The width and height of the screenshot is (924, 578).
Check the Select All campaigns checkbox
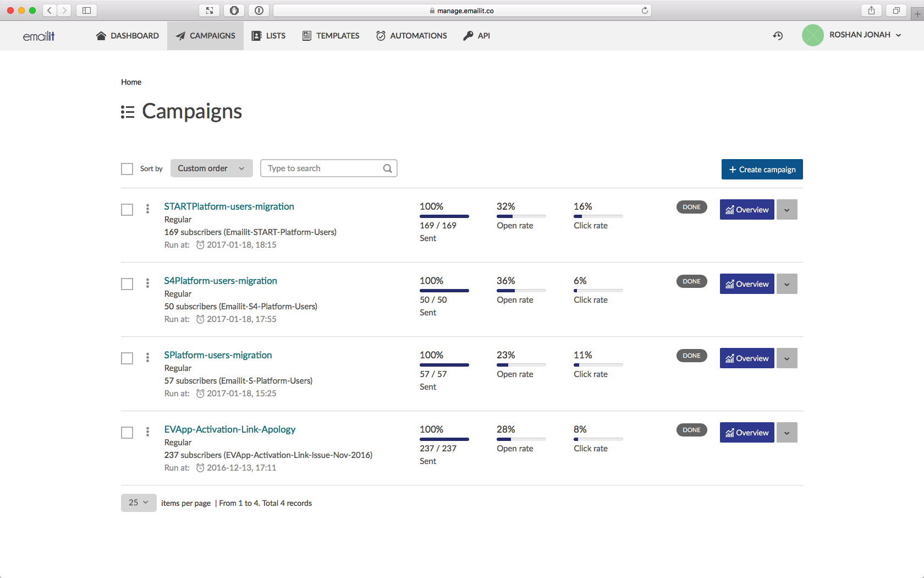127,168
